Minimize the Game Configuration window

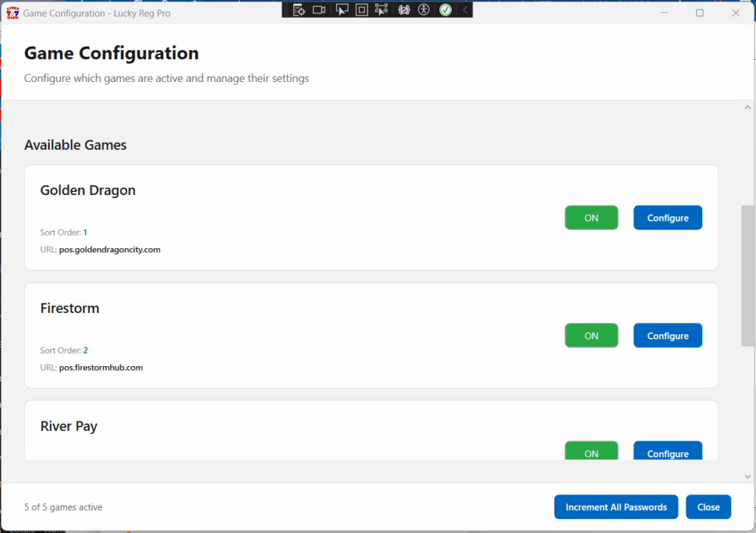point(664,13)
